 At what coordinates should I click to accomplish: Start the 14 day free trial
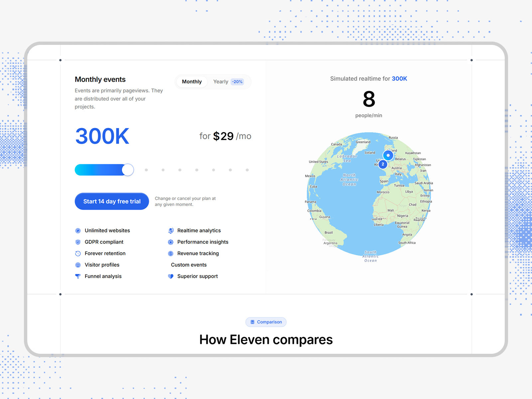pyautogui.click(x=112, y=201)
